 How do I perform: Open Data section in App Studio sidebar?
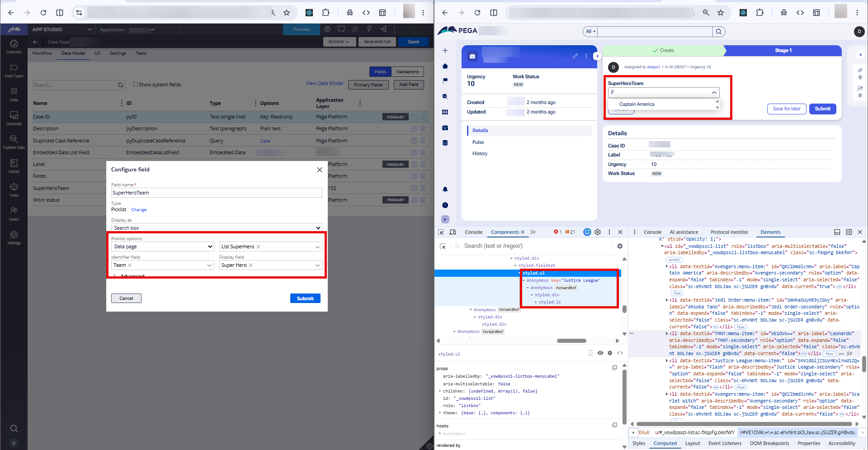14,95
